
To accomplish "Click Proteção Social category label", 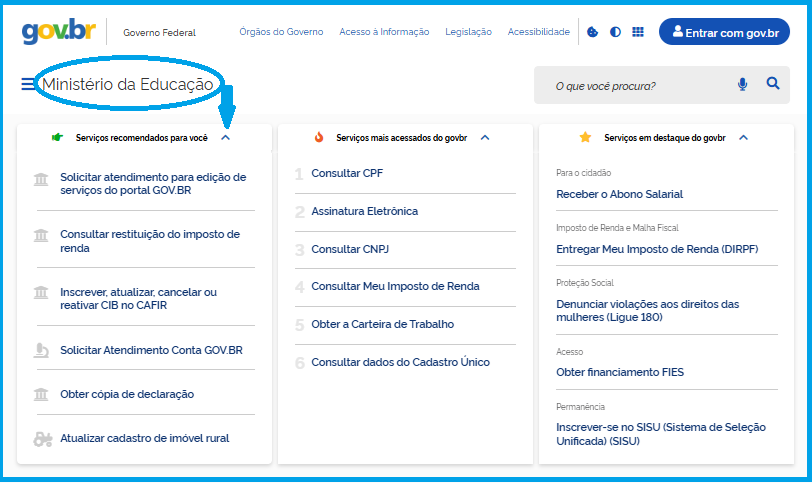I will click(585, 283).
